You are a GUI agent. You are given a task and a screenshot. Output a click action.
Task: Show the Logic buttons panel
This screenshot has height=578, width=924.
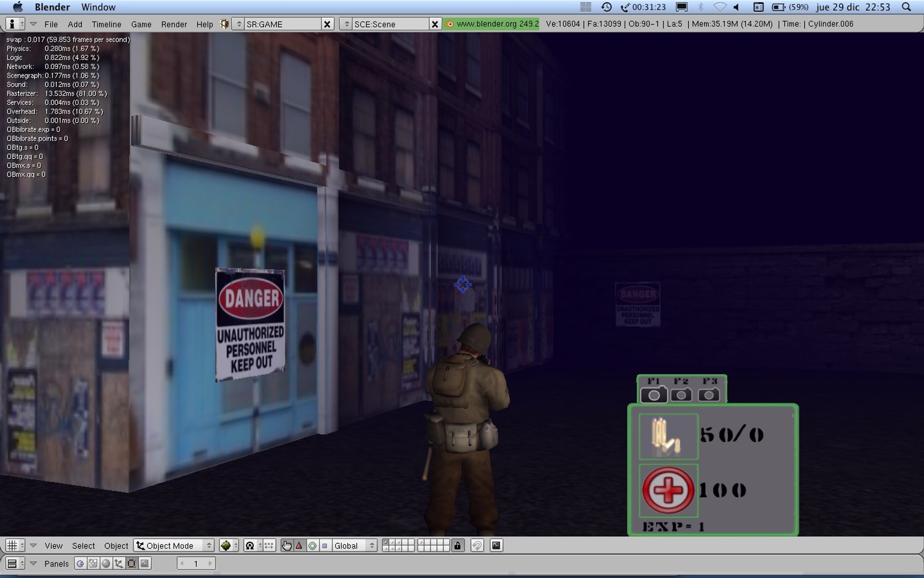(80, 564)
